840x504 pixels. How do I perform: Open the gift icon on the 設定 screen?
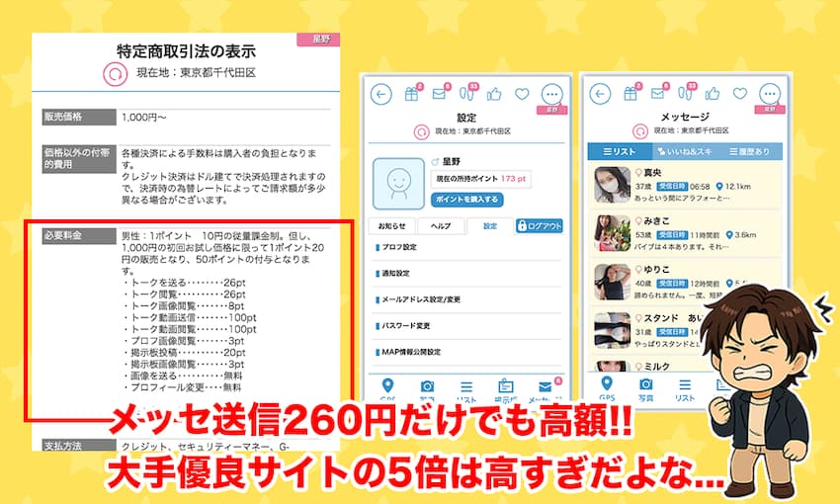[x=413, y=94]
